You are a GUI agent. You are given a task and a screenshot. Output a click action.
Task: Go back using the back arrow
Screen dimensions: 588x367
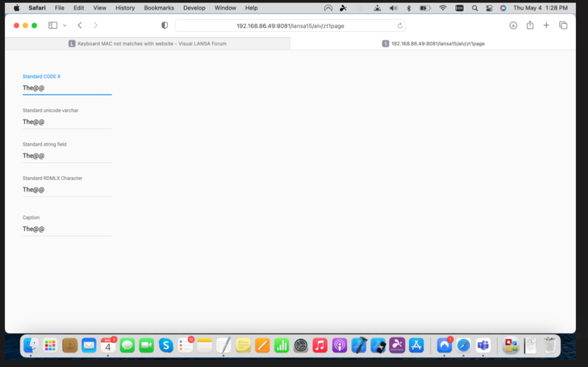click(79, 25)
